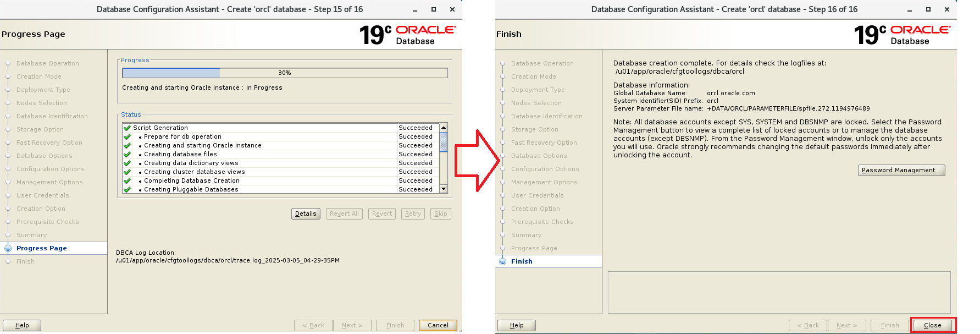Select Progress Page step in right window
The image size is (980, 334).
coord(534,248)
